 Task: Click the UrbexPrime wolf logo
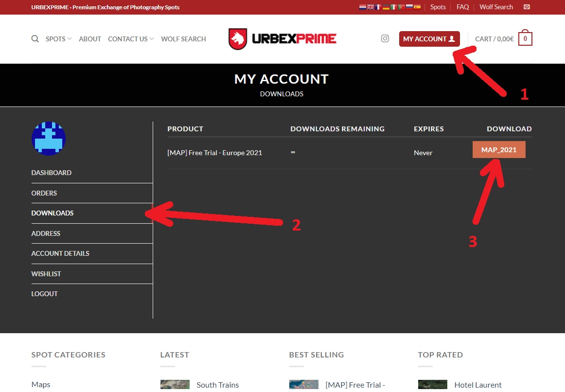[282, 38]
